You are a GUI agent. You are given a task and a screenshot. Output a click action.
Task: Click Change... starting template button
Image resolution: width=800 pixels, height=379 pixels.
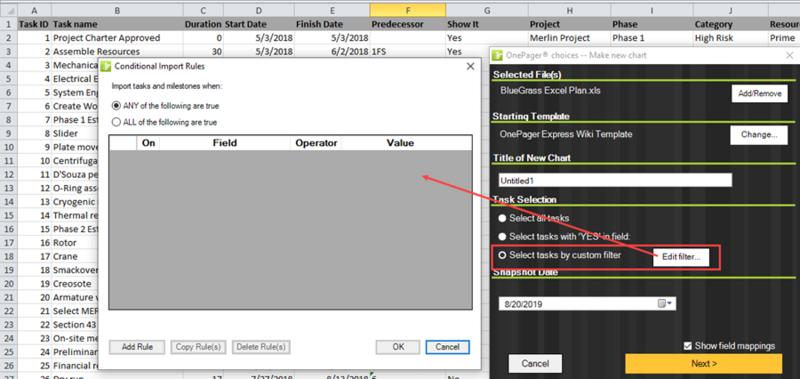pos(760,135)
